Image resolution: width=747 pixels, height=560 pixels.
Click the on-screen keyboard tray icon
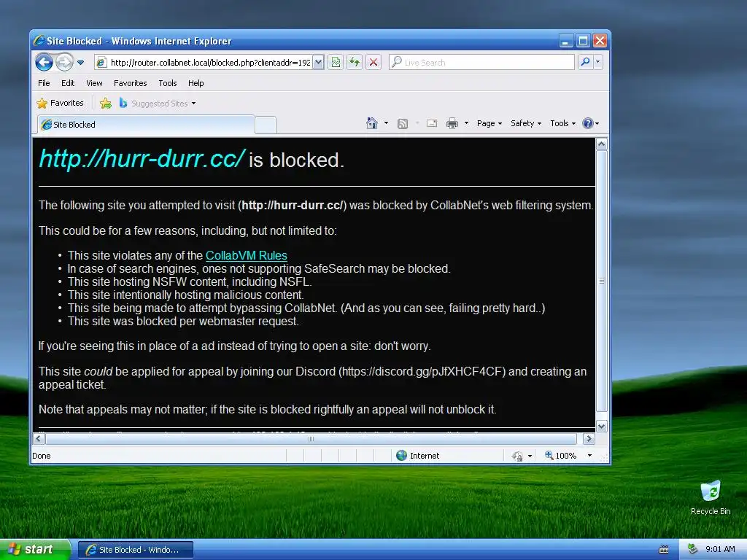click(x=664, y=550)
